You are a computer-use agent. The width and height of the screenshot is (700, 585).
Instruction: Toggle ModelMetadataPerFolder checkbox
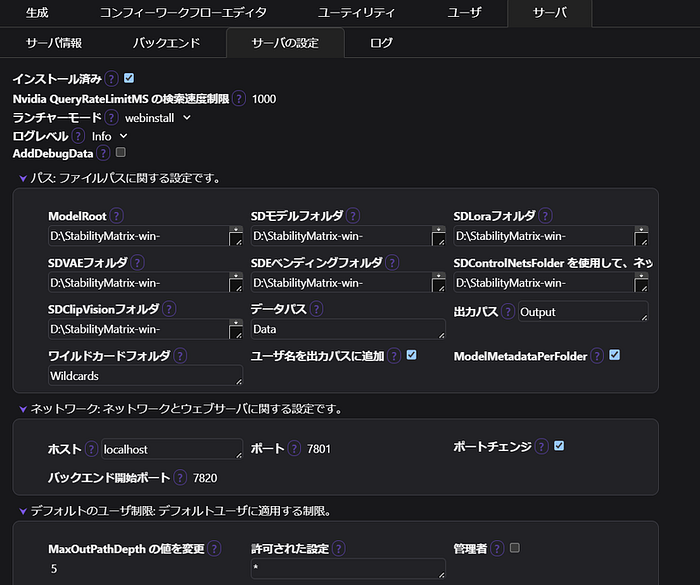click(x=615, y=355)
